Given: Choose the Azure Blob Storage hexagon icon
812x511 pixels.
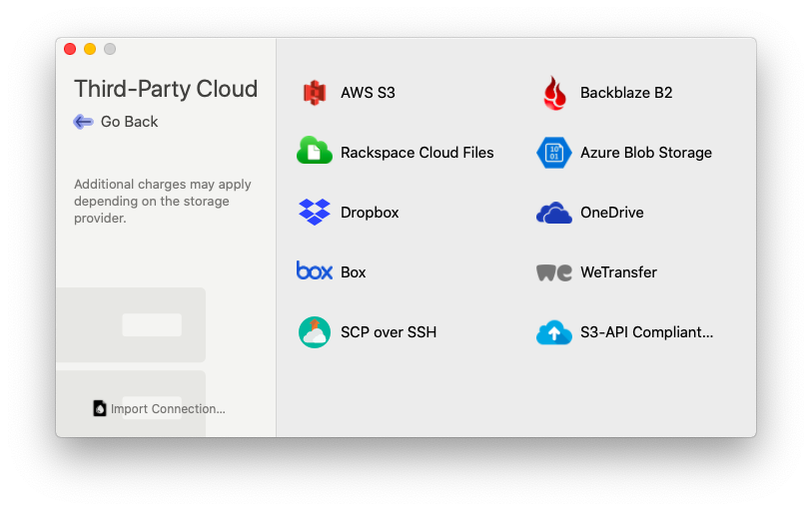Looking at the screenshot, I should (x=554, y=153).
